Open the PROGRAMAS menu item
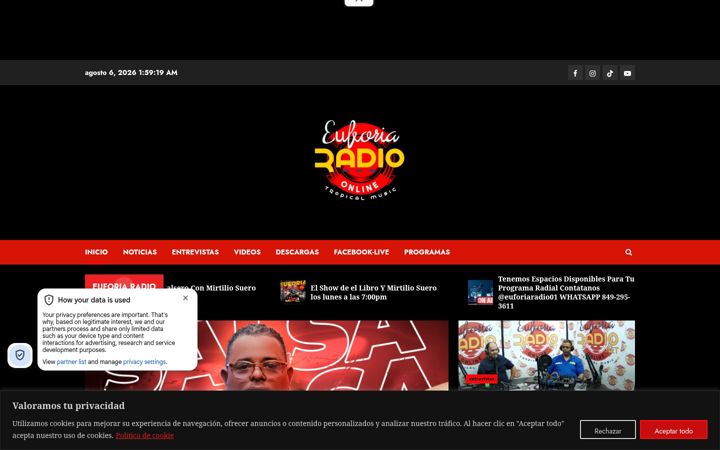 (x=427, y=252)
